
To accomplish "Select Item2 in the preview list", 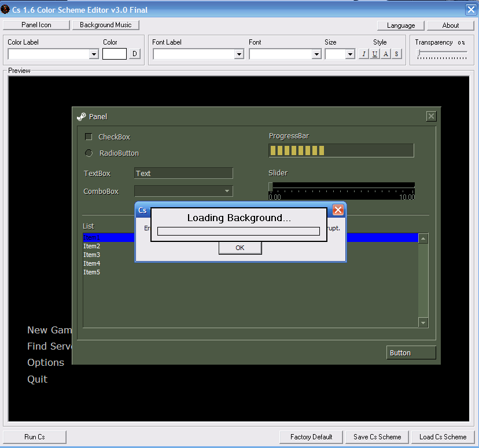I will tap(91, 246).
